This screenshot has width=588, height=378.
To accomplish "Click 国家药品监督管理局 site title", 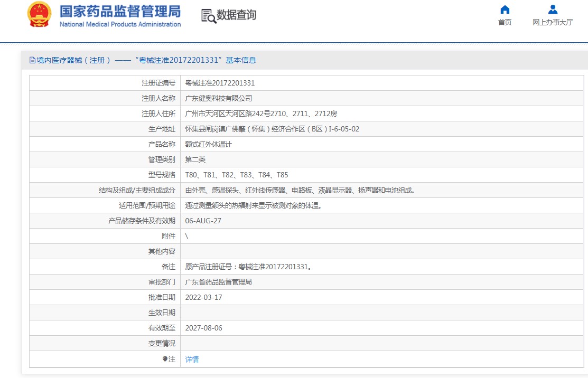I will point(120,11).
